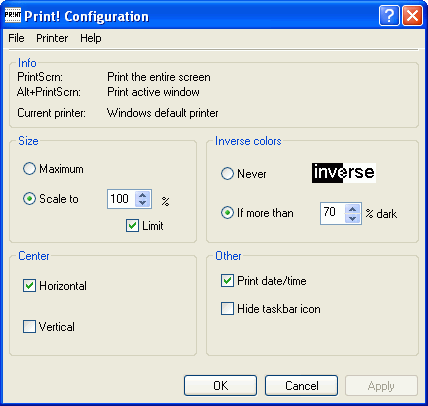
Task: Close the Print! Configuration dialog
Action: tap(413, 16)
